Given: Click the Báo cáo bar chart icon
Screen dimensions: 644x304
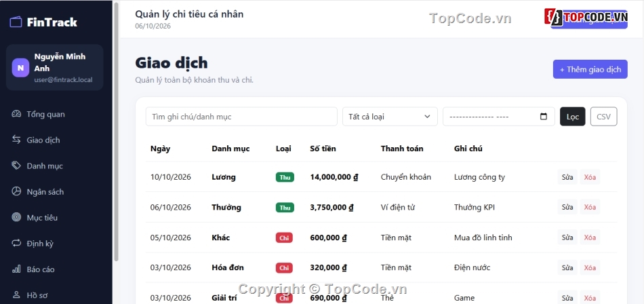Looking at the screenshot, I should click(x=16, y=269).
